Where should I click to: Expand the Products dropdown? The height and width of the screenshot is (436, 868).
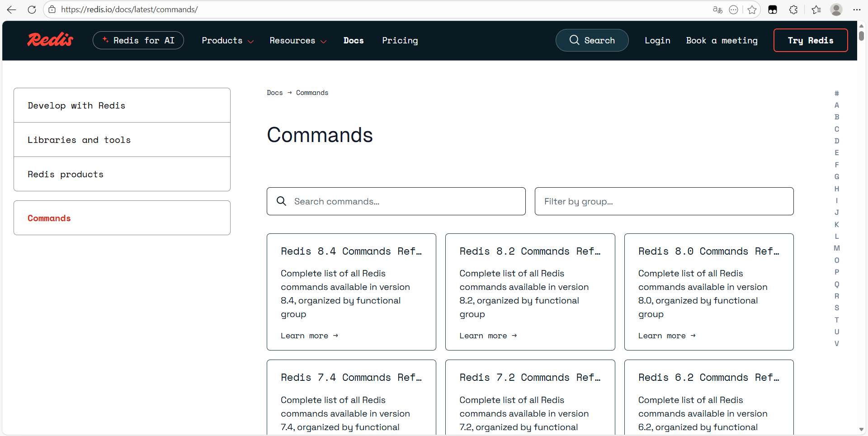coord(227,41)
